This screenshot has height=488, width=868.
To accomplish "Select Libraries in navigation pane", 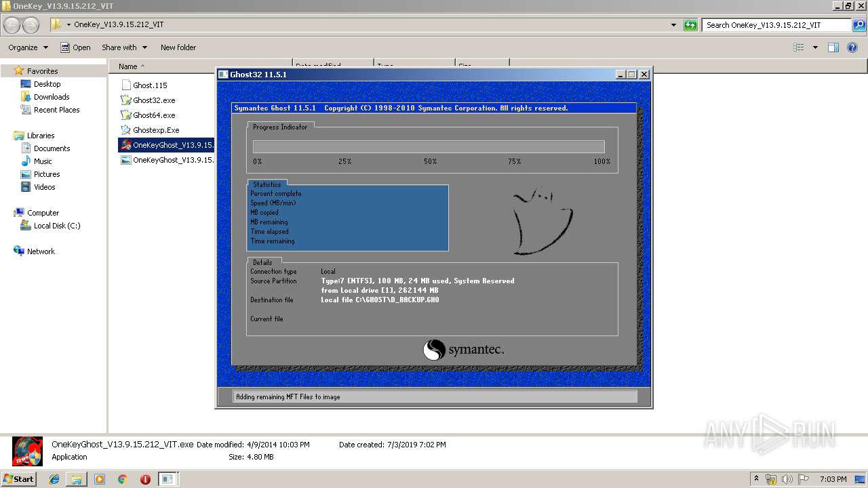I will pyautogui.click(x=41, y=136).
